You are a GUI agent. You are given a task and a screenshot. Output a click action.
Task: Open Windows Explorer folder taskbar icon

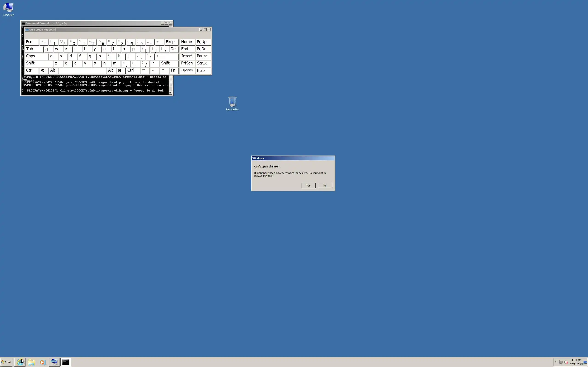coord(31,362)
